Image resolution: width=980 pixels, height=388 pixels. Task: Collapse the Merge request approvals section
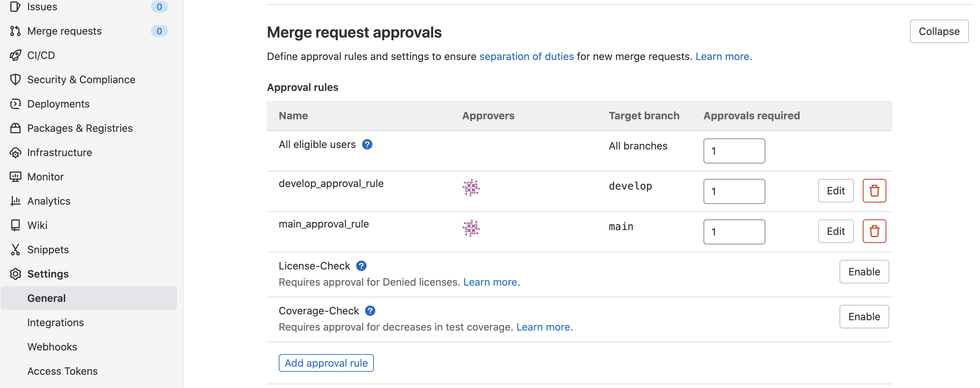(939, 32)
